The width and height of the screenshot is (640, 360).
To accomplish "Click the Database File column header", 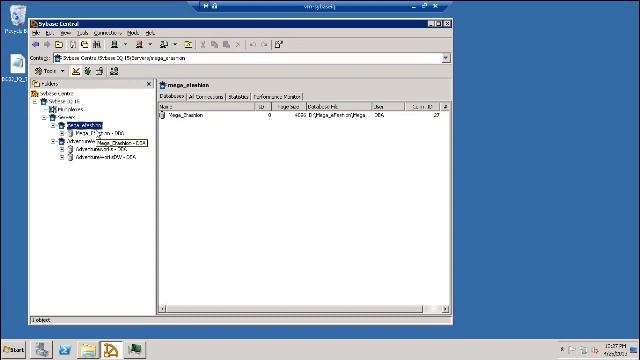I will (339, 107).
